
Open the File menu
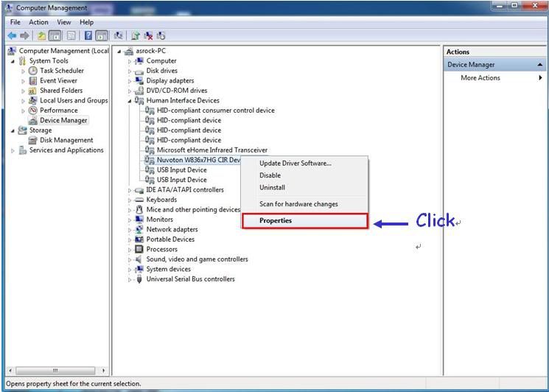(x=15, y=22)
